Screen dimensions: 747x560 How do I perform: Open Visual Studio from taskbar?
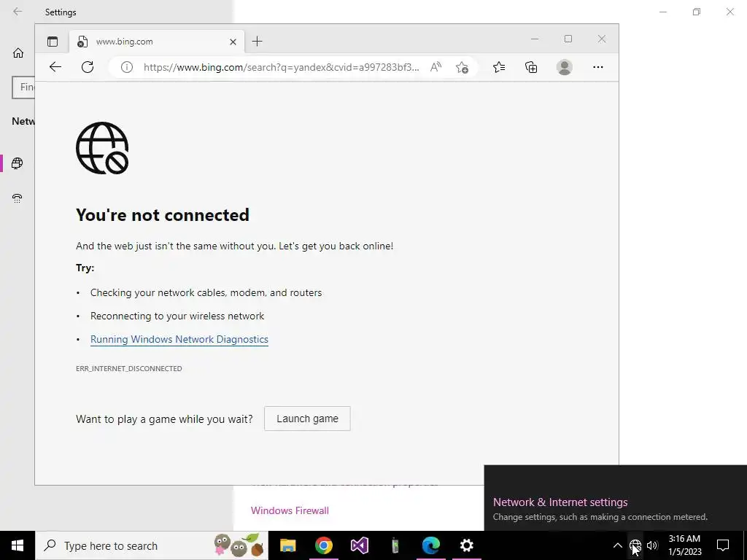click(359, 545)
